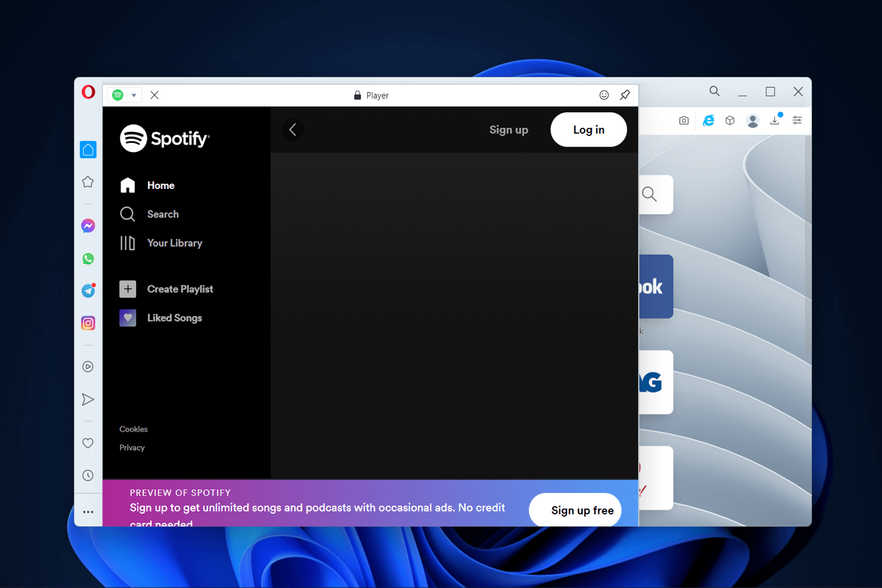Switch to Your Library in Spotify
882x588 pixels.
175,243
